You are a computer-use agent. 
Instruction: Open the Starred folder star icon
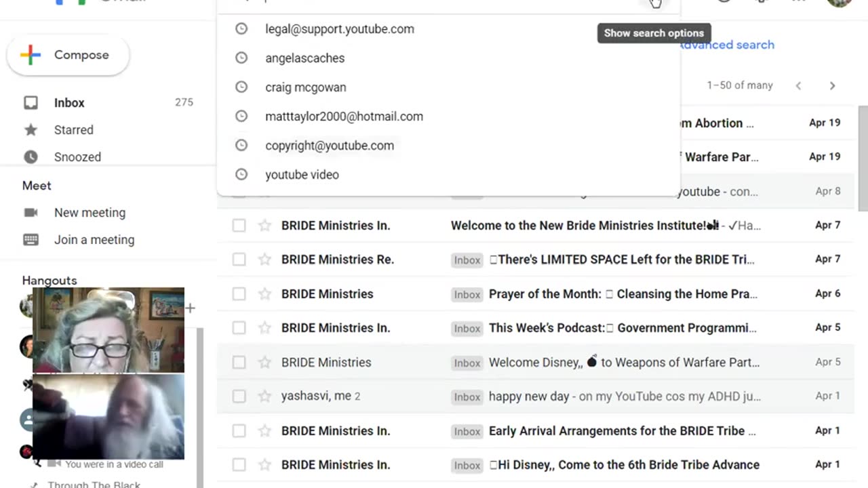pos(31,130)
